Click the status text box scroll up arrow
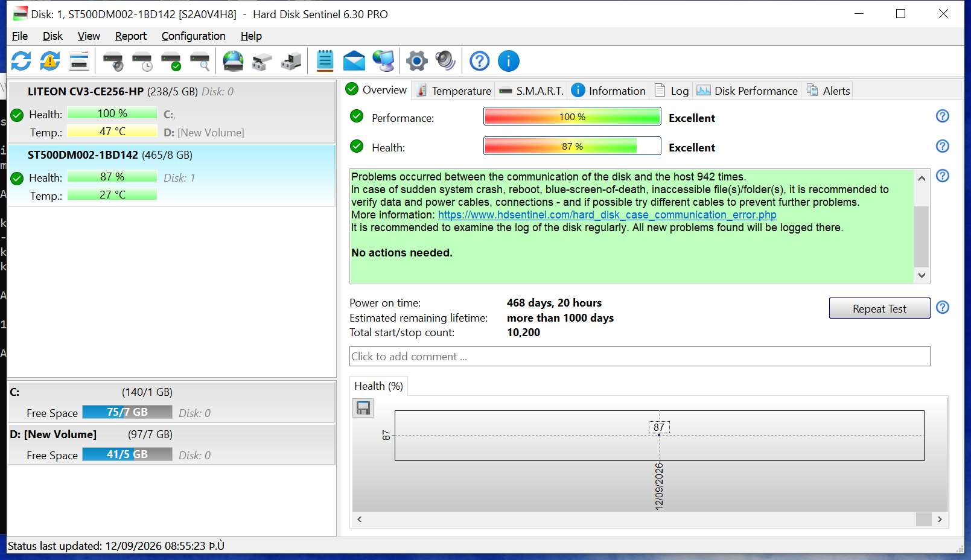 [x=922, y=178]
